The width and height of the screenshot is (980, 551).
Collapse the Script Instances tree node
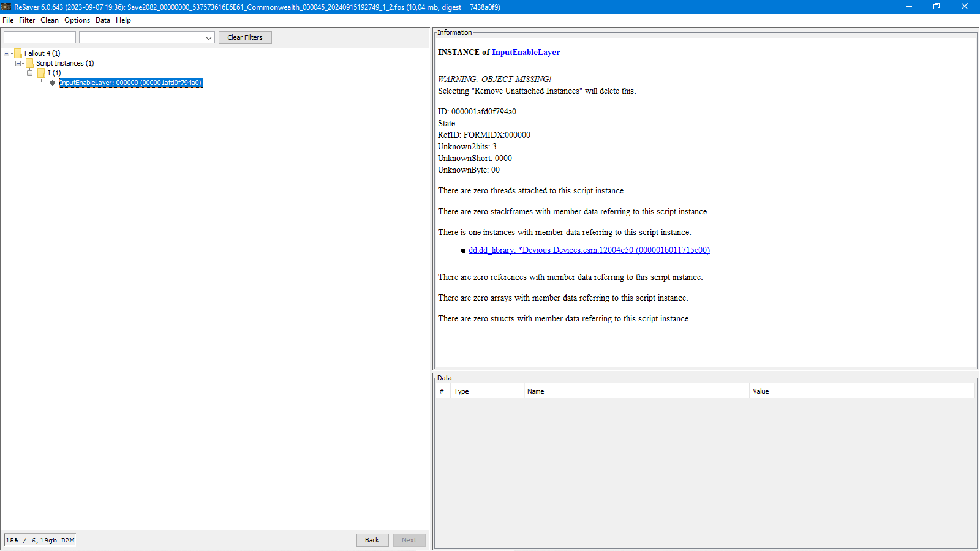(x=18, y=63)
